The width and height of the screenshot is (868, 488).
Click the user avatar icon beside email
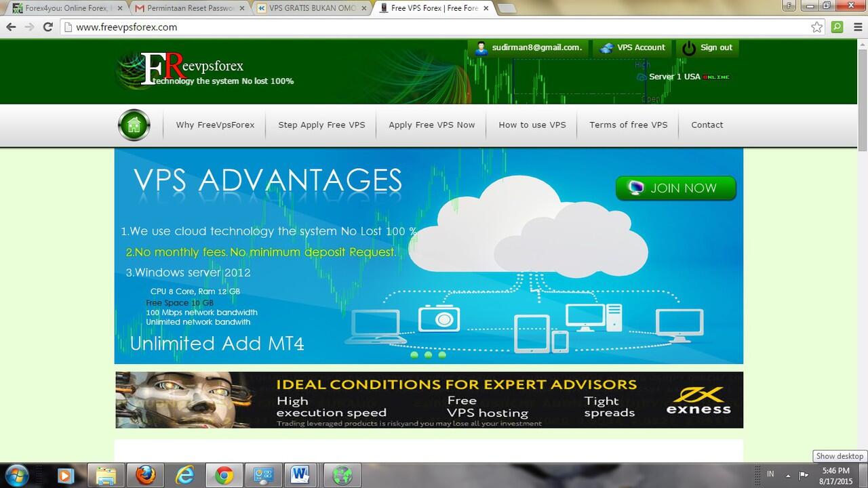[x=481, y=48]
